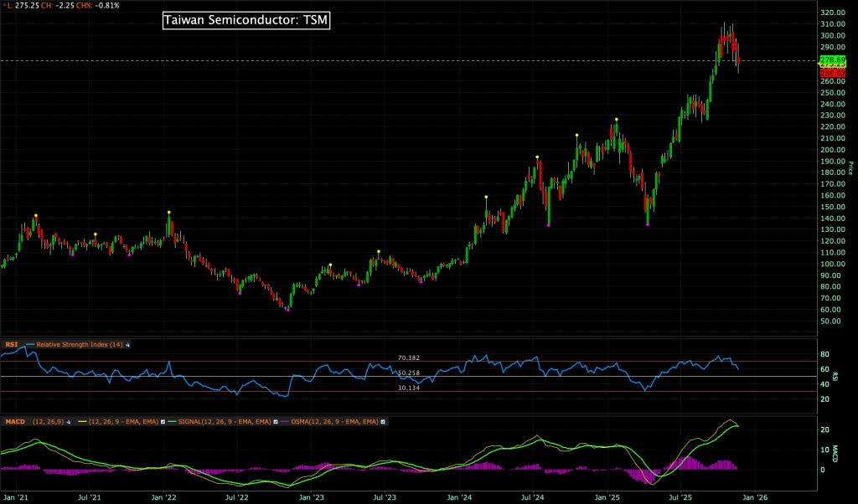Click the purple OSMA color swatch
The width and height of the screenshot is (858, 504).
(x=285, y=422)
